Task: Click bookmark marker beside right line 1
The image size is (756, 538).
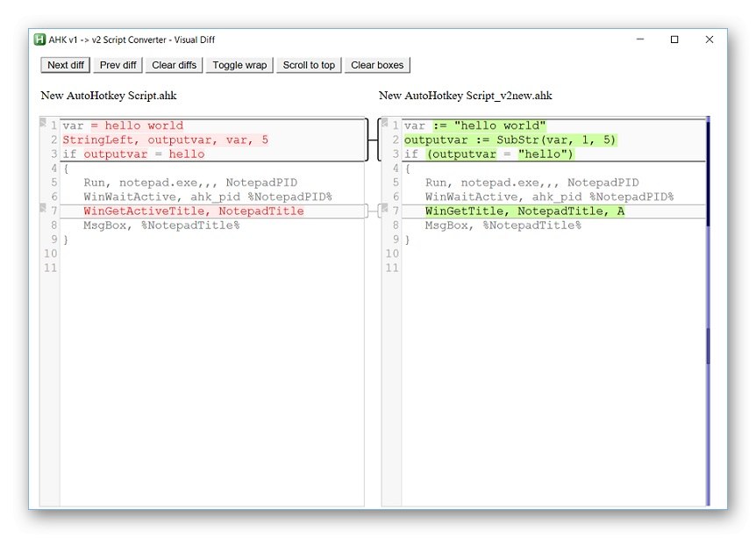Action: pyautogui.click(x=385, y=122)
